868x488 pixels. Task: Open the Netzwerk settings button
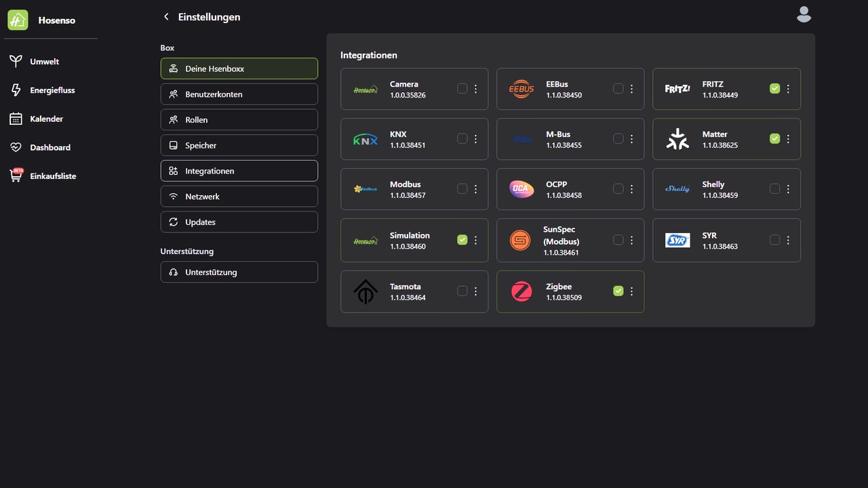[x=239, y=197]
